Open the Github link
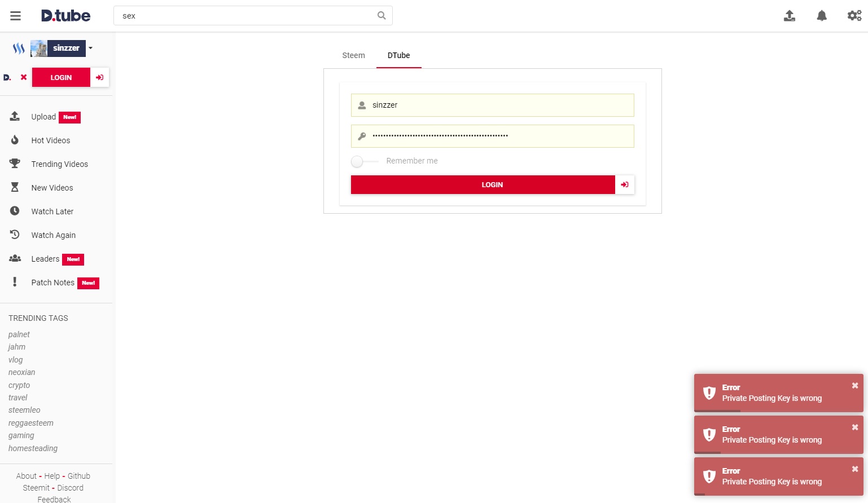This screenshot has height=503, width=868. pyautogui.click(x=79, y=476)
